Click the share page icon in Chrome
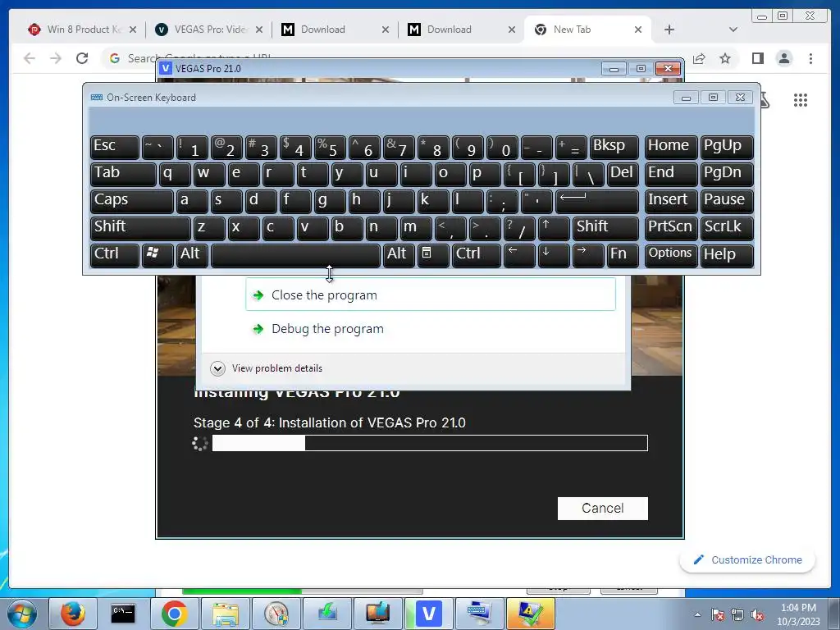Viewport: 840px width, 630px height. pyautogui.click(x=699, y=58)
